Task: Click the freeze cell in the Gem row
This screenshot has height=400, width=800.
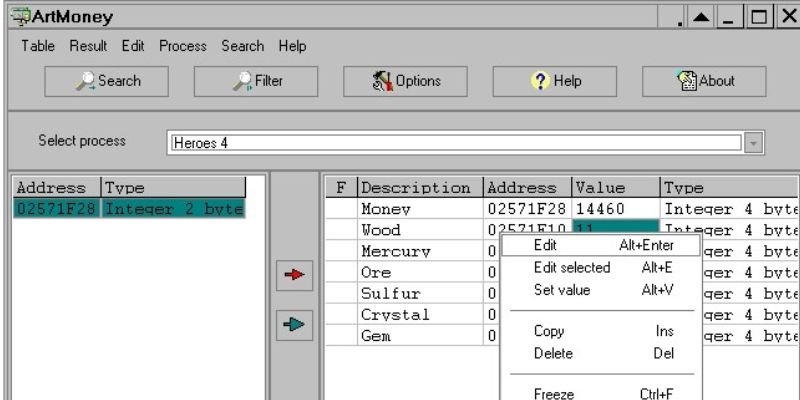Action: [x=341, y=336]
